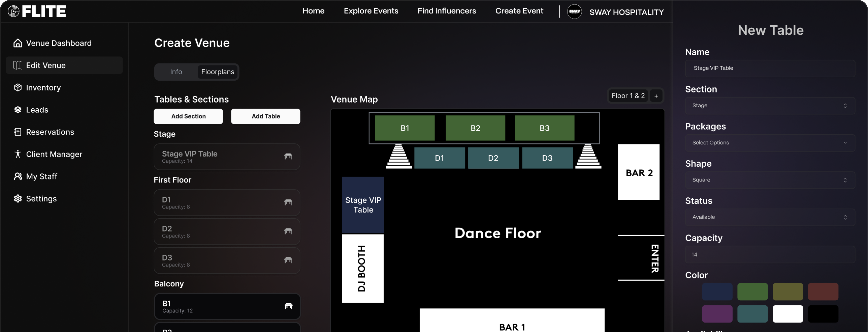
Task: Open Explore Events in top navigation
Action: coord(371,11)
